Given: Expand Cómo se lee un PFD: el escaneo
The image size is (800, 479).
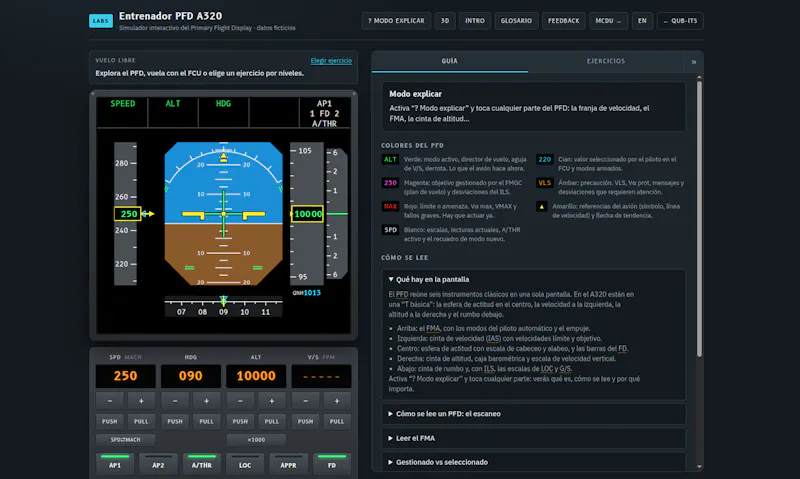Looking at the screenshot, I should click(534, 414).
